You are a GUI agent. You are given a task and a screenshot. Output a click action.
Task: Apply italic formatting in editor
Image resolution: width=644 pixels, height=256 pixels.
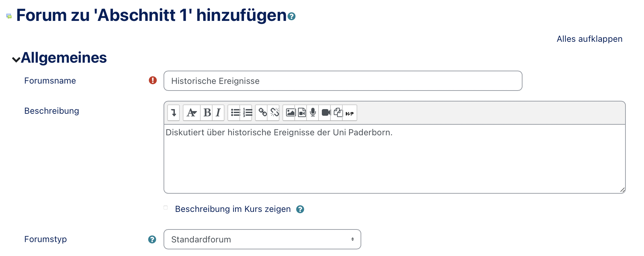point(218,113)
